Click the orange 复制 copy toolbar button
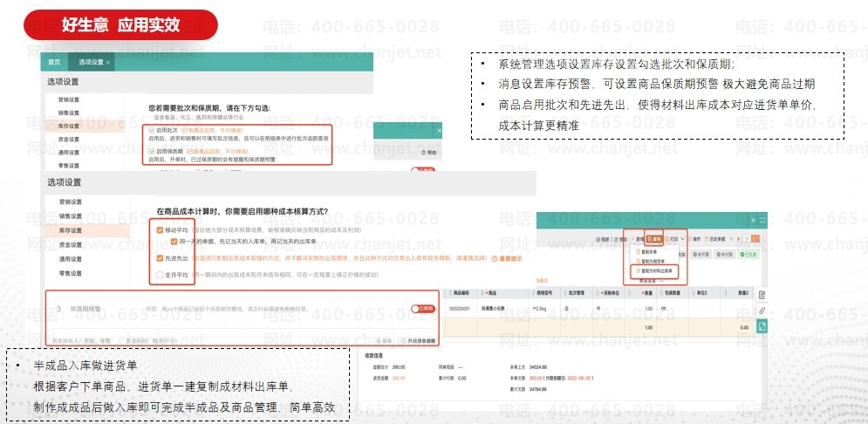 pos(654,237)
